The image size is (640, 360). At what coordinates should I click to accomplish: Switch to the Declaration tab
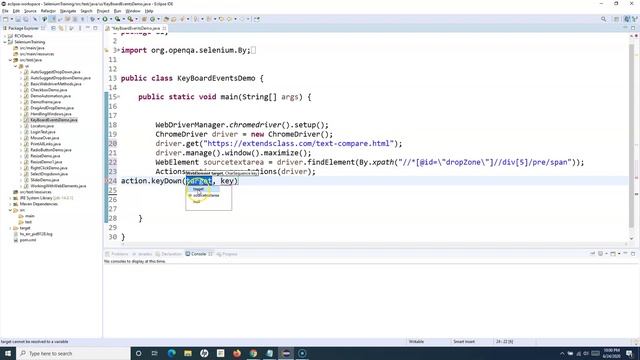point(169,254)
